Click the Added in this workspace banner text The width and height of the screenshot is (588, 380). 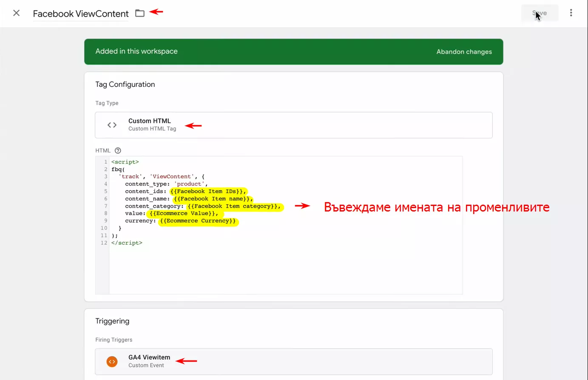pyautogui.click(x=136, y=51)
